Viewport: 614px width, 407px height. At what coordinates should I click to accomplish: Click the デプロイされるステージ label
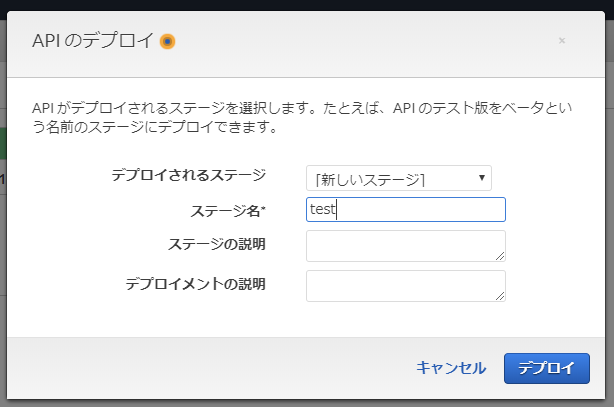coord(189,175)
